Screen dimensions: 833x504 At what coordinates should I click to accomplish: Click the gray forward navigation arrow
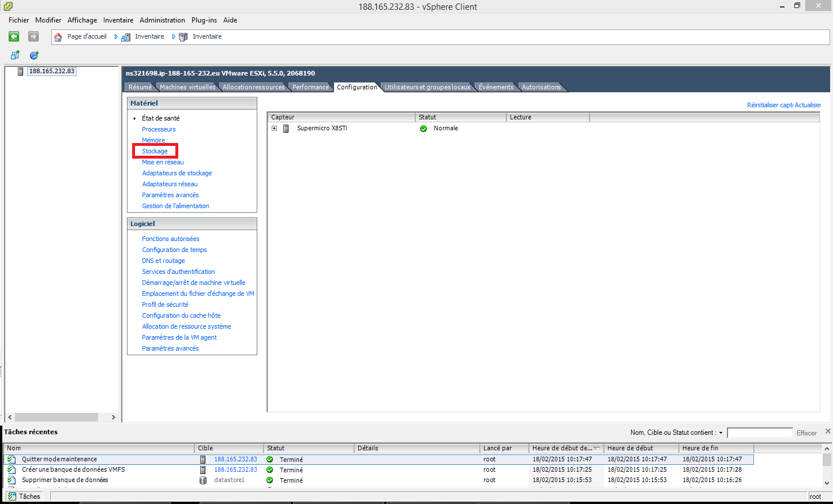tap(33, 36)
